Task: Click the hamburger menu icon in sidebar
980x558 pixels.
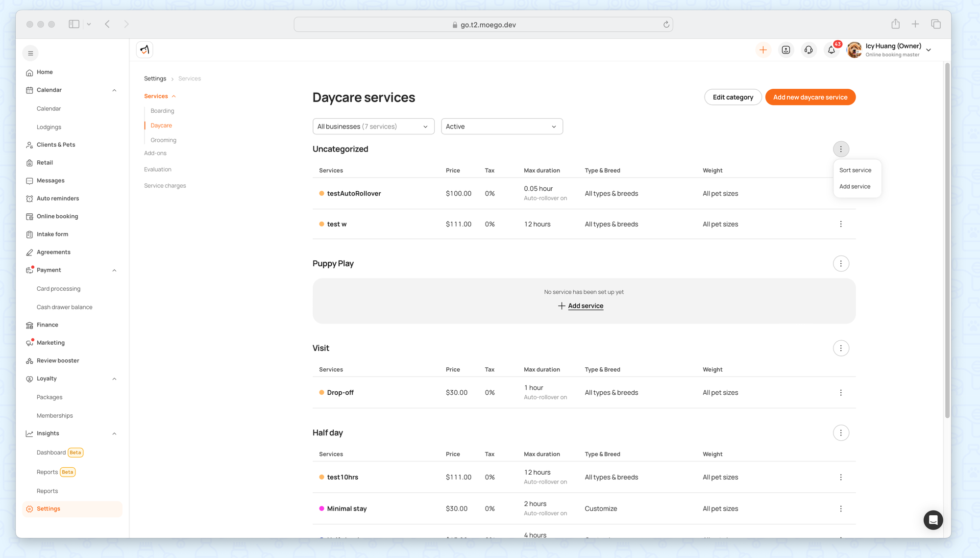Action: click(30, 53)
